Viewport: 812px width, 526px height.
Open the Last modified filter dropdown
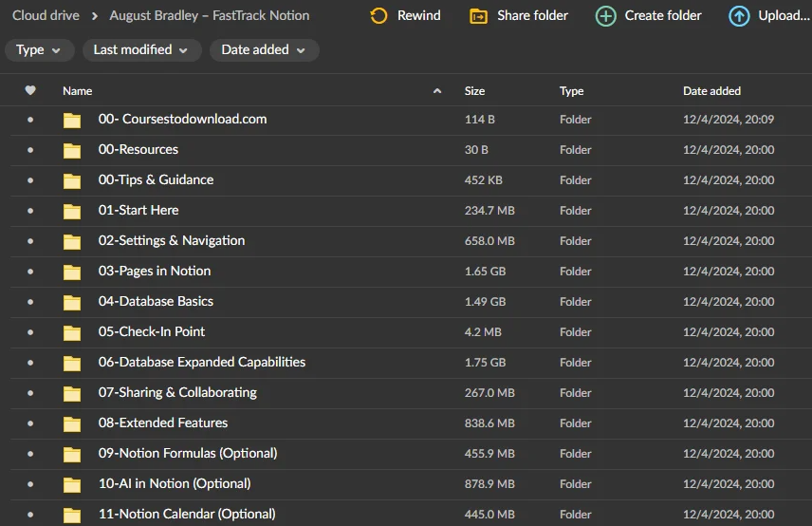point(142,50)
